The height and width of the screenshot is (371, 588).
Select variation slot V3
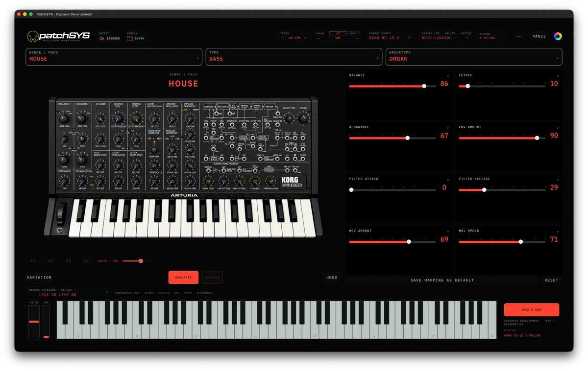[x=68, y=261]
